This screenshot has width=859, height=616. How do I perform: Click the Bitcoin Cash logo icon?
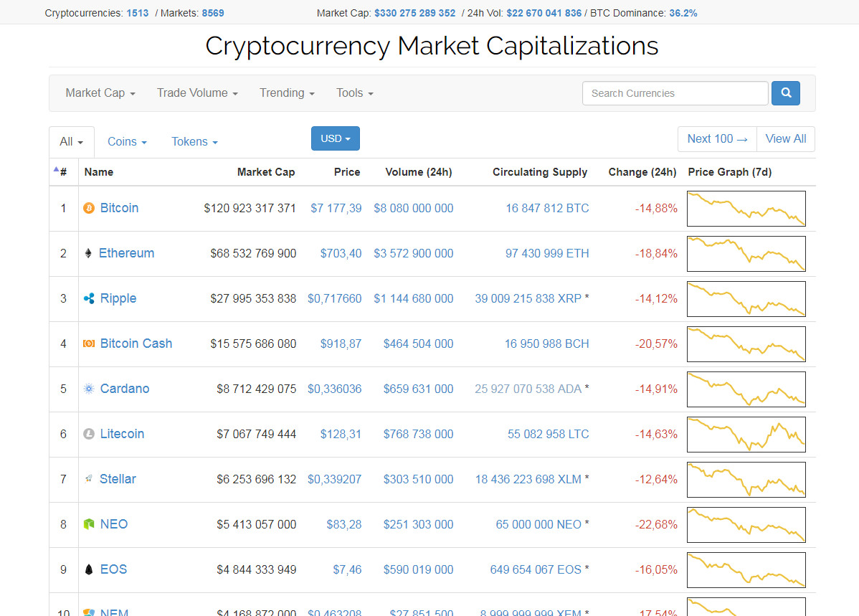[x=89, y=343]
